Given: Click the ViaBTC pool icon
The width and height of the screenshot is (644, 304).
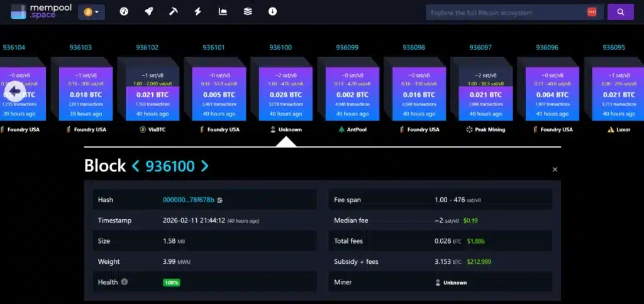Looking at the screenshot, I should coord(143,129).
